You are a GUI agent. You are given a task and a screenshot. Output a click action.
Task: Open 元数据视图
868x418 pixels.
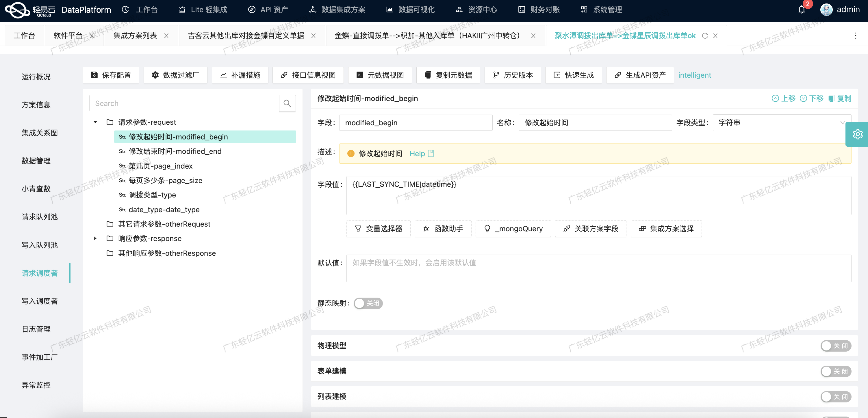[380, 75]
